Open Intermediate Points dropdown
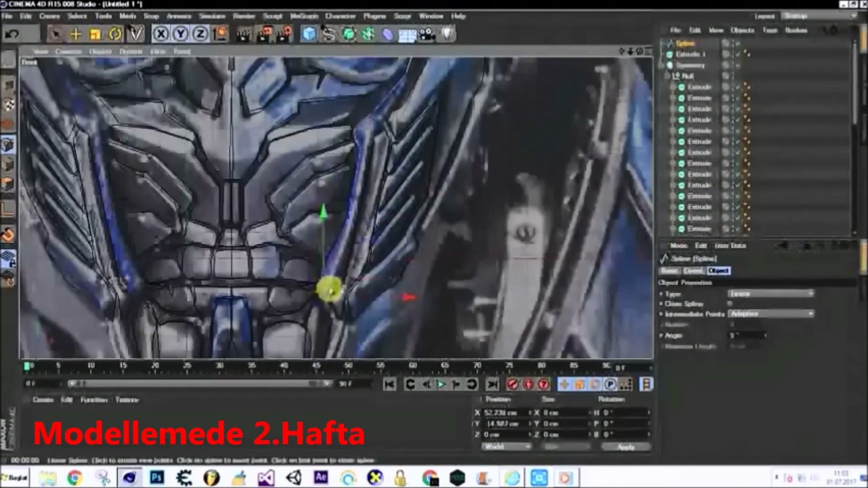The width and height of the screenshot is (868, 488). click(771, 314)
